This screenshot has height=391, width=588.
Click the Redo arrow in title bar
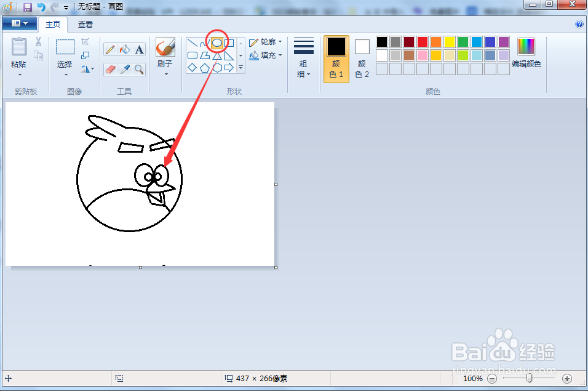tap(54, 7)
